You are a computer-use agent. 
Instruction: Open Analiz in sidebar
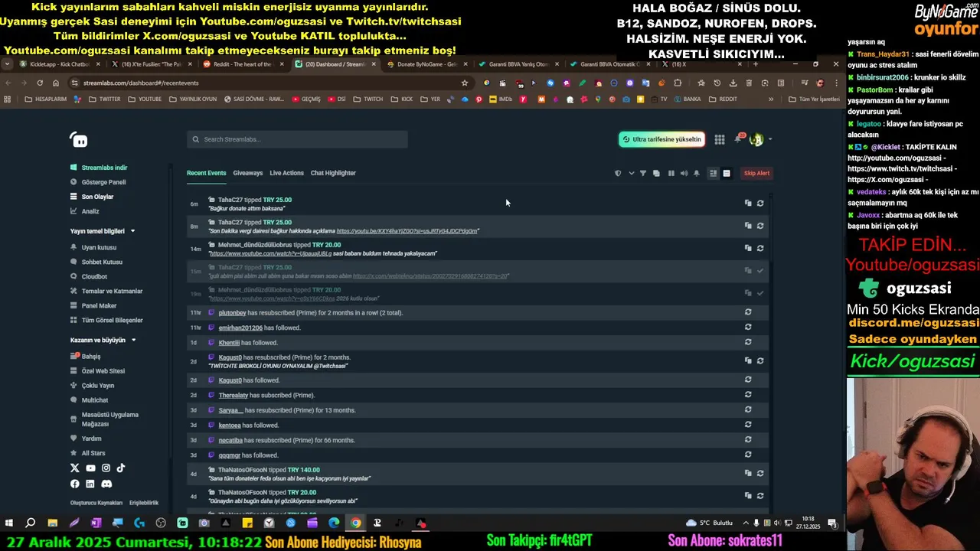(x=85, y=211)
